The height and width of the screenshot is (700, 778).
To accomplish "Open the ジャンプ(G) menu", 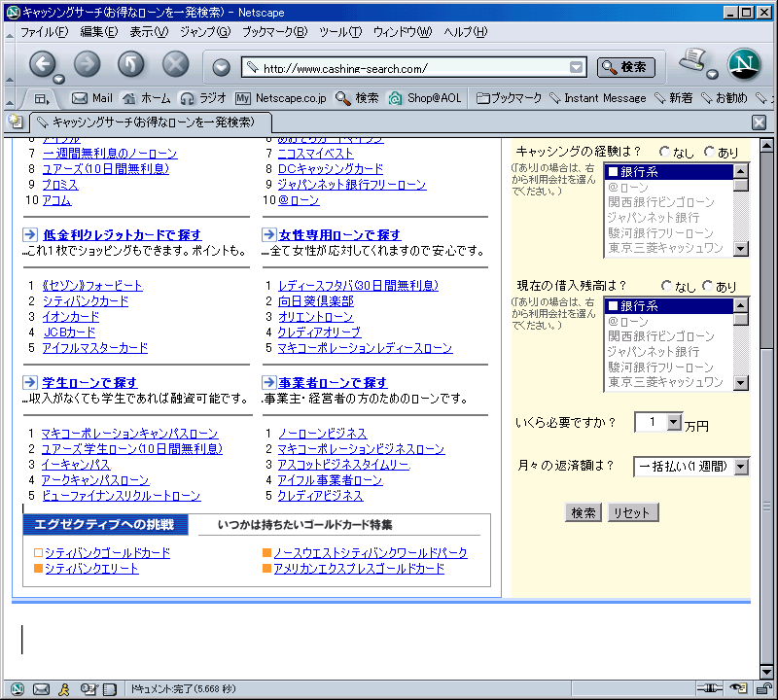I will [205, 32].
